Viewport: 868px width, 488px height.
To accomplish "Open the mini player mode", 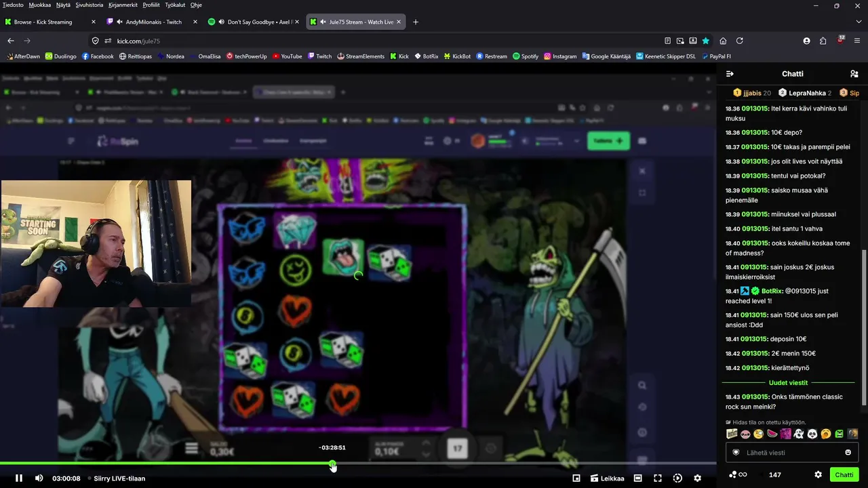I will pyautogui.click(x=576, y=478).
